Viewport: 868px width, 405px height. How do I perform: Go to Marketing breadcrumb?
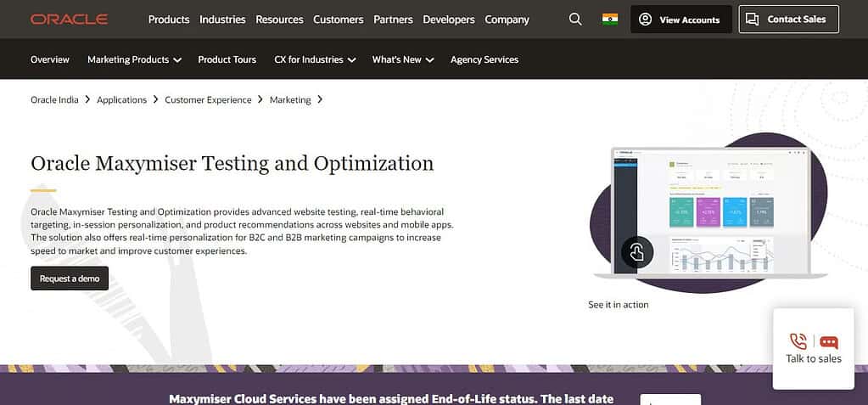[x=290, y=99]
